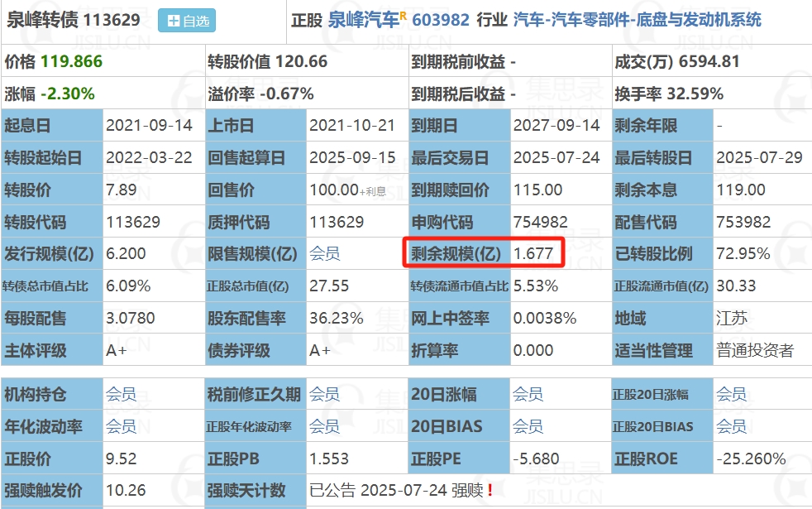
Task: Open 会员 link for 正股20日BIAS
Action: [731, 426]
